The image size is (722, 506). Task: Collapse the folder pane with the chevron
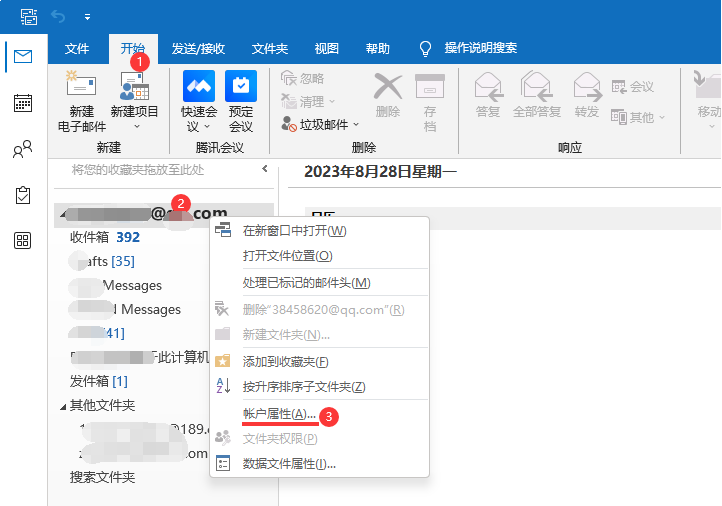pyautogui.click(x=265, y=170)
